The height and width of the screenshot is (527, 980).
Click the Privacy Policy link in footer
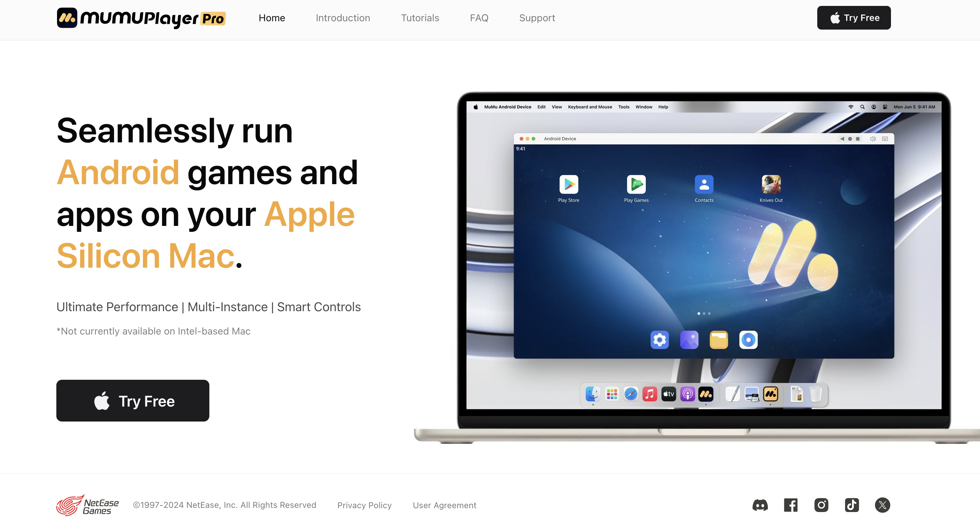coord(364,504)
